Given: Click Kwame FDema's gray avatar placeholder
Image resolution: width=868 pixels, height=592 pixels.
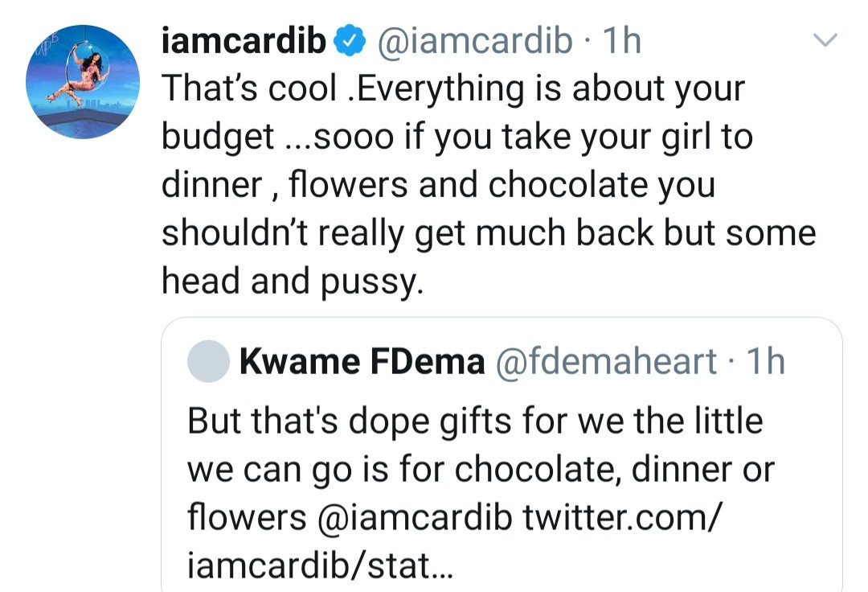Looking at the screenshot, I should (208, 362).
